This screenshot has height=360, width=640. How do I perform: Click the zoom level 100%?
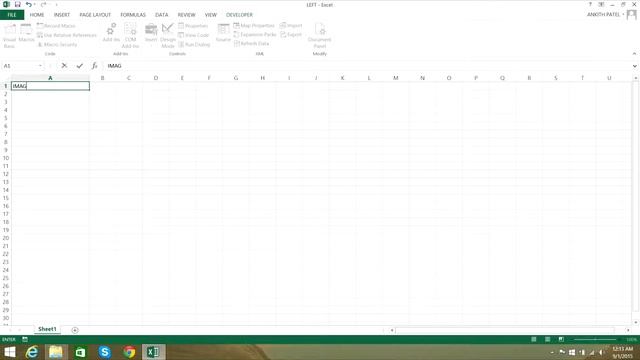pyautogui.click(x=631, y=339)
